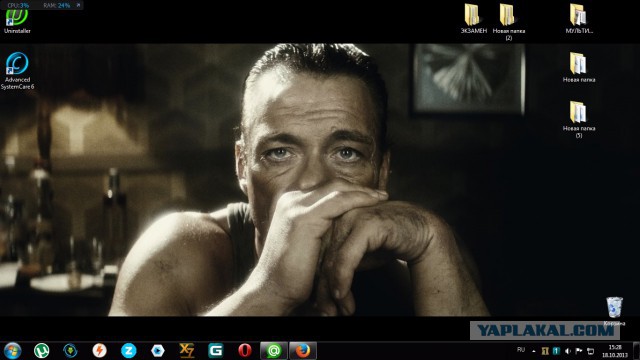Open the Windows Start menu
This screenshot has width=640, height=360.
(x=12, y=351)
